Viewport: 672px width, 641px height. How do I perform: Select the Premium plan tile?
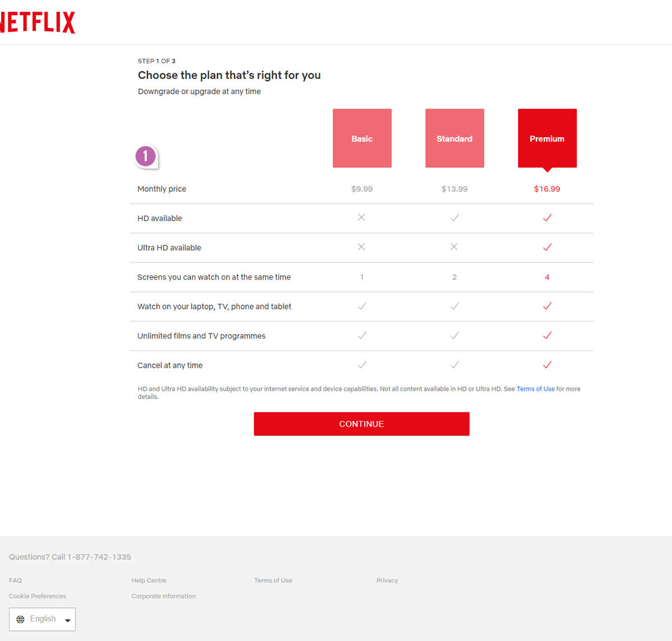547,138
